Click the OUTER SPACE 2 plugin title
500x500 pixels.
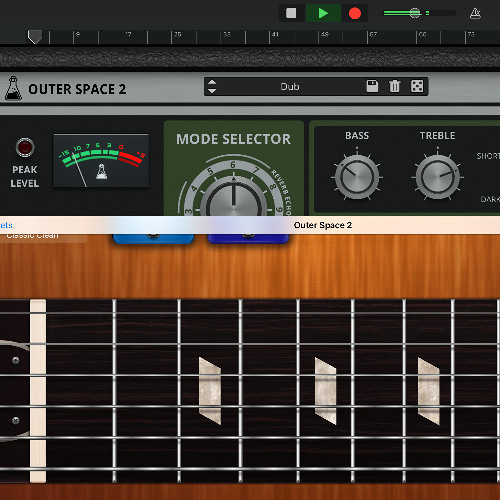point(77,89)
